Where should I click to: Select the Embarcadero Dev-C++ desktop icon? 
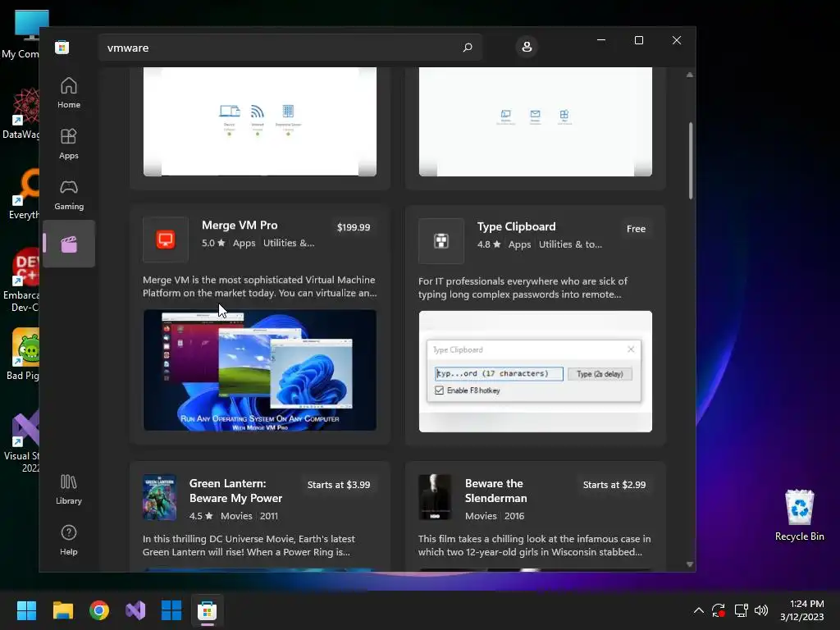(21, 281)
